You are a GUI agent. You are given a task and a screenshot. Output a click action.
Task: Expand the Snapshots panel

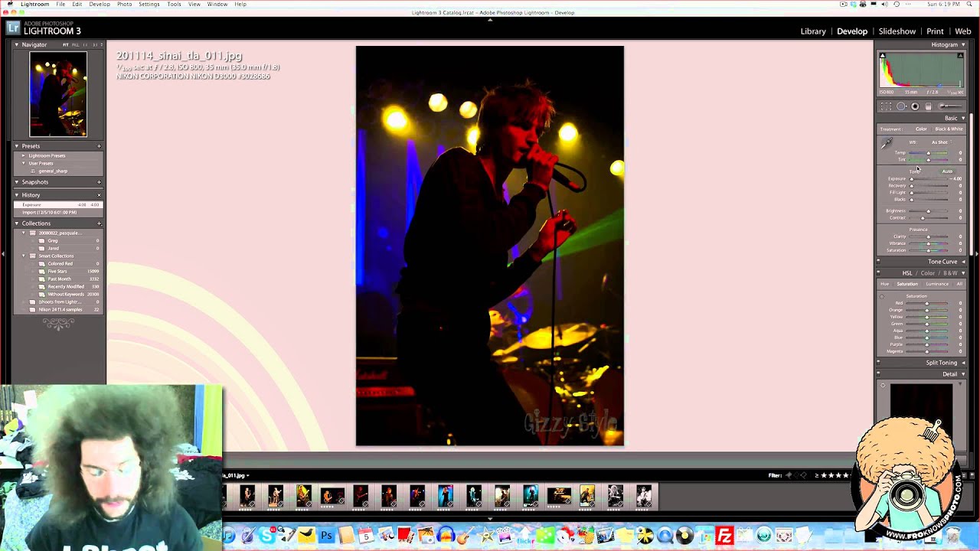(x=17, y=182)
